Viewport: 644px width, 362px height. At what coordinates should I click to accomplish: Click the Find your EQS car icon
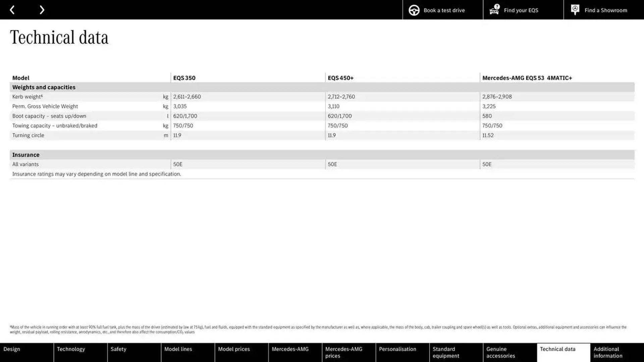(x=494, y=10)
